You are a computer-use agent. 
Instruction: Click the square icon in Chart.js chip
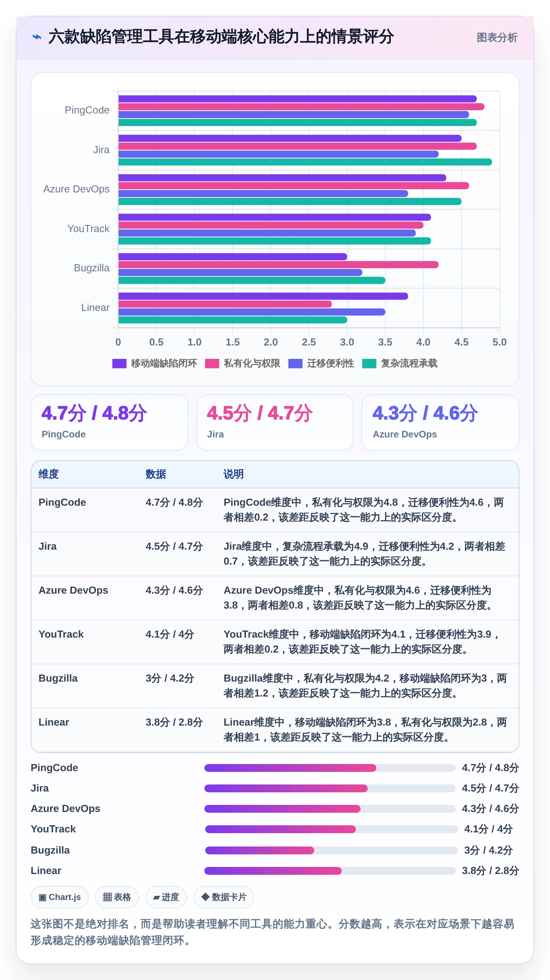pos(42,897)
